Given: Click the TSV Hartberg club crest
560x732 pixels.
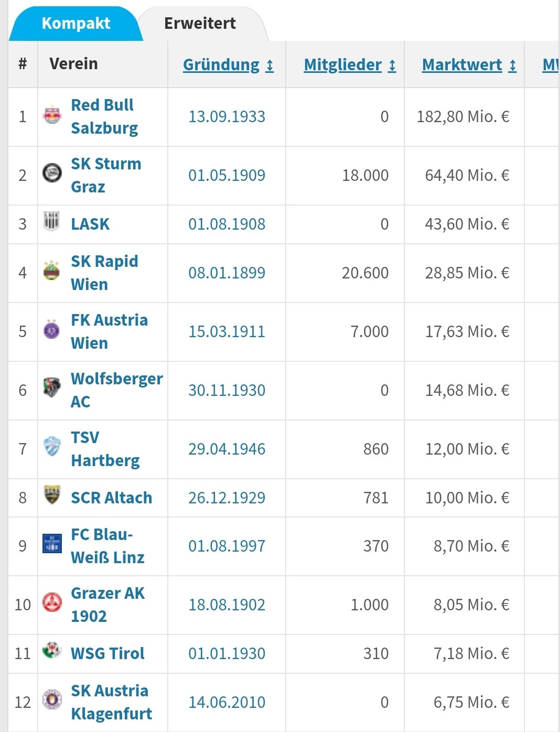Looking at the screenshot, I should point(52,447).
